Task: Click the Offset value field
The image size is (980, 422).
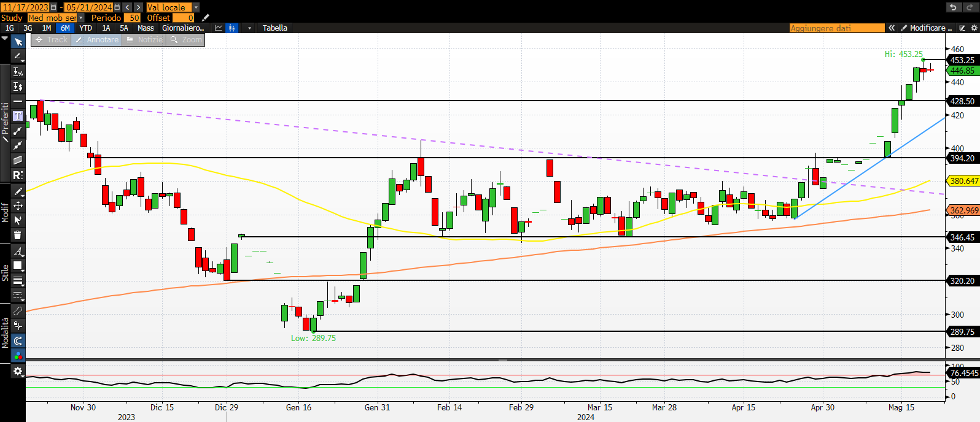Action: pyautogui.click(x=184, y=18)
